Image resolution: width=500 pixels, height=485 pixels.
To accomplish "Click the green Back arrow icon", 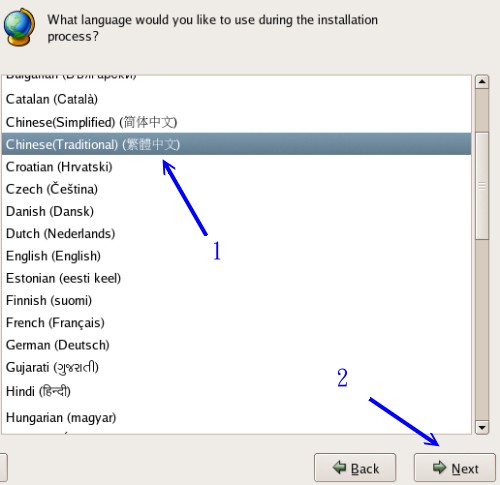I will [339, 467].
